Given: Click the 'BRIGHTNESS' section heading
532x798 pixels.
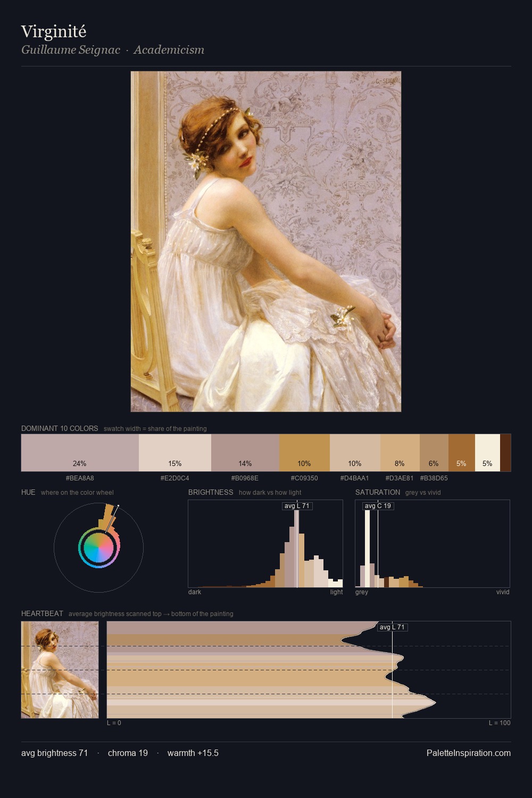Looking at the screenshot, I should pyautogui.click(x=211, y=492).
